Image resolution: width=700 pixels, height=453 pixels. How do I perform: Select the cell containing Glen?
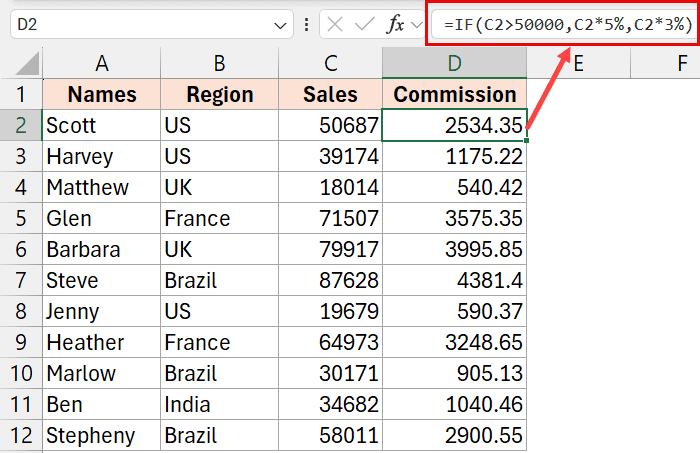tap(102, 218)
